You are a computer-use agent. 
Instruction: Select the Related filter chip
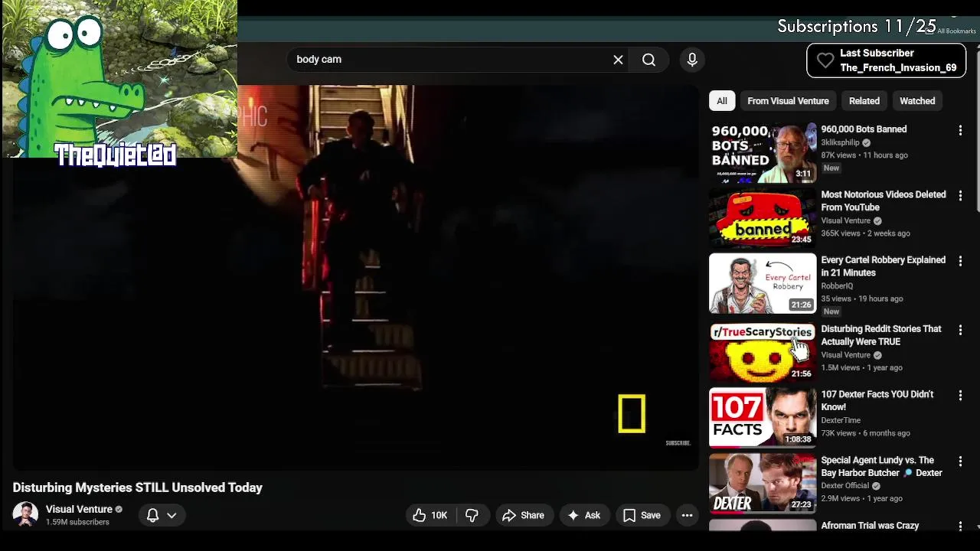point(864,101)
